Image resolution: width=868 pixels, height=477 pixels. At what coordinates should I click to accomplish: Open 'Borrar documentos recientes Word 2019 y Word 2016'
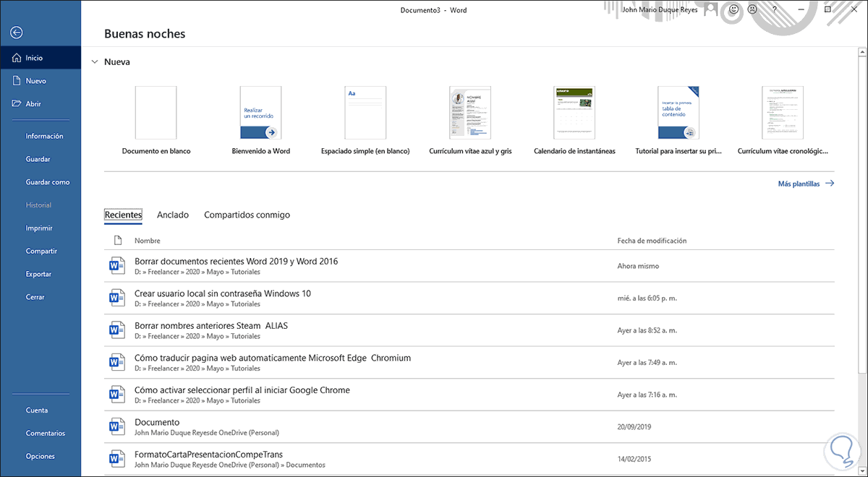click(x=237, y=262)
